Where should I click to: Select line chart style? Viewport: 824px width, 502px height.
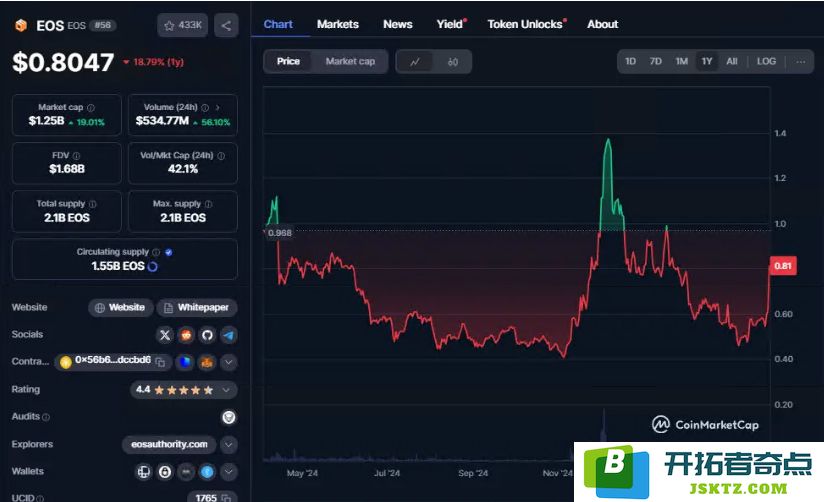415,62
